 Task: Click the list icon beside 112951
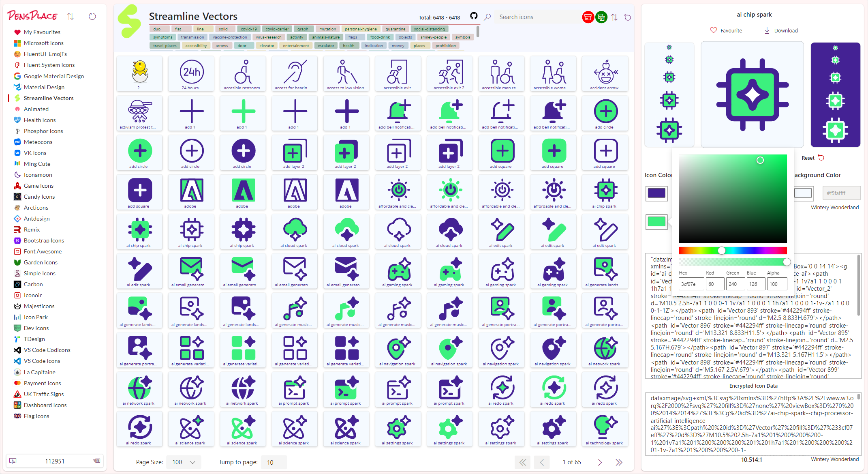97,461
